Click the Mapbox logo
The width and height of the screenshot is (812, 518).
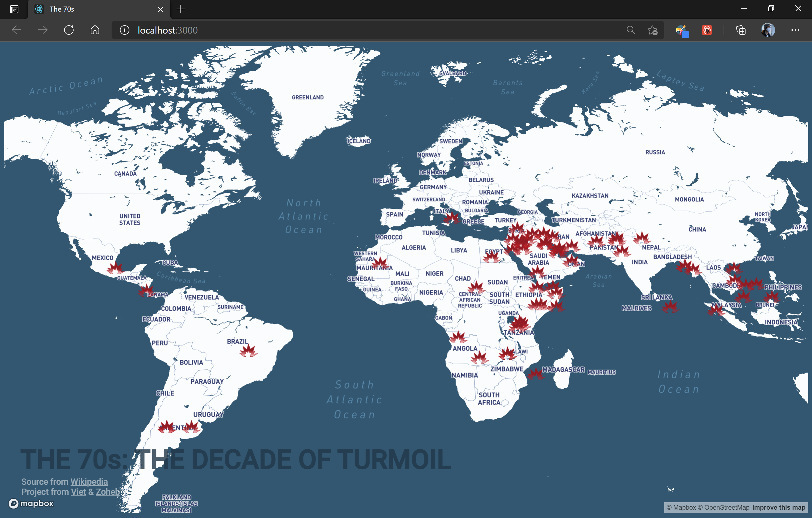point(31,503)
